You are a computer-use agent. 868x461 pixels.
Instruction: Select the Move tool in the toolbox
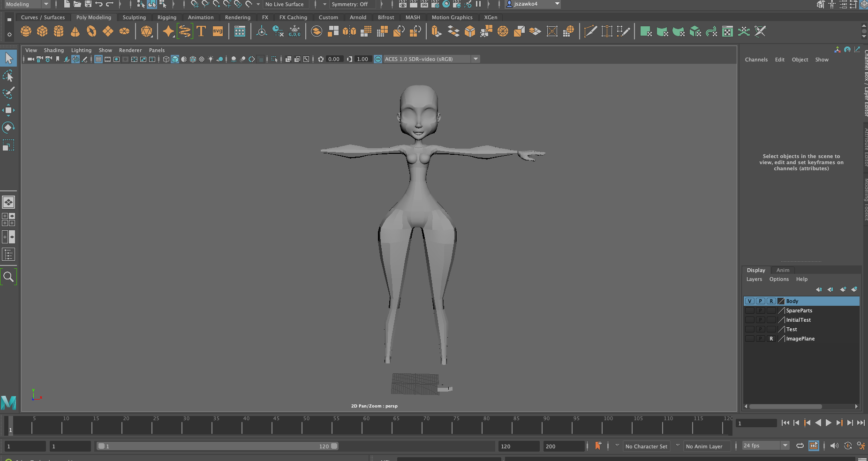tap(8, 110)
